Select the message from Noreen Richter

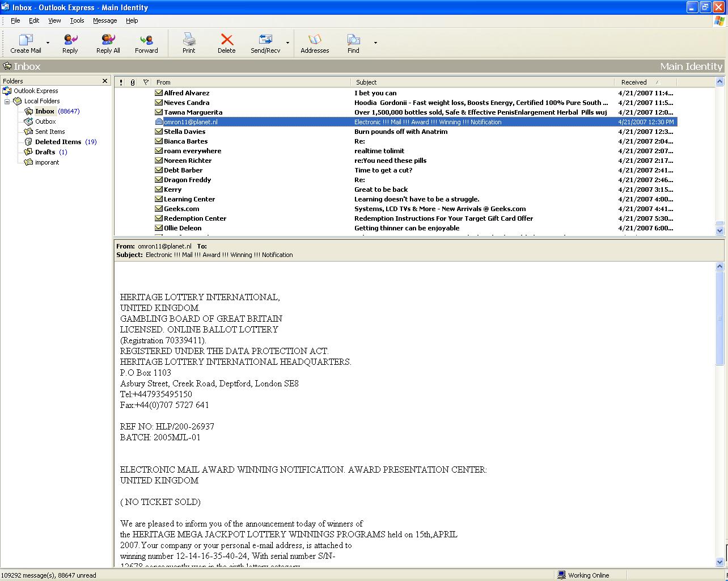pyautogui.click(x=396, y=161)
